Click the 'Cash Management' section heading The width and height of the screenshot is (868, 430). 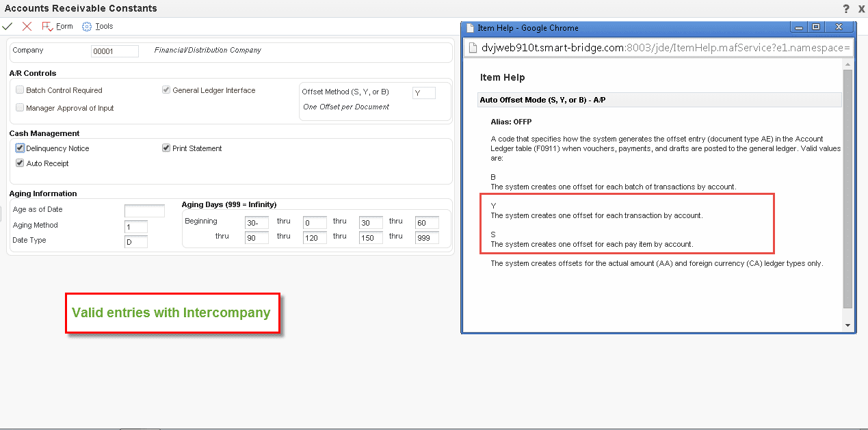tap(44, 133)
